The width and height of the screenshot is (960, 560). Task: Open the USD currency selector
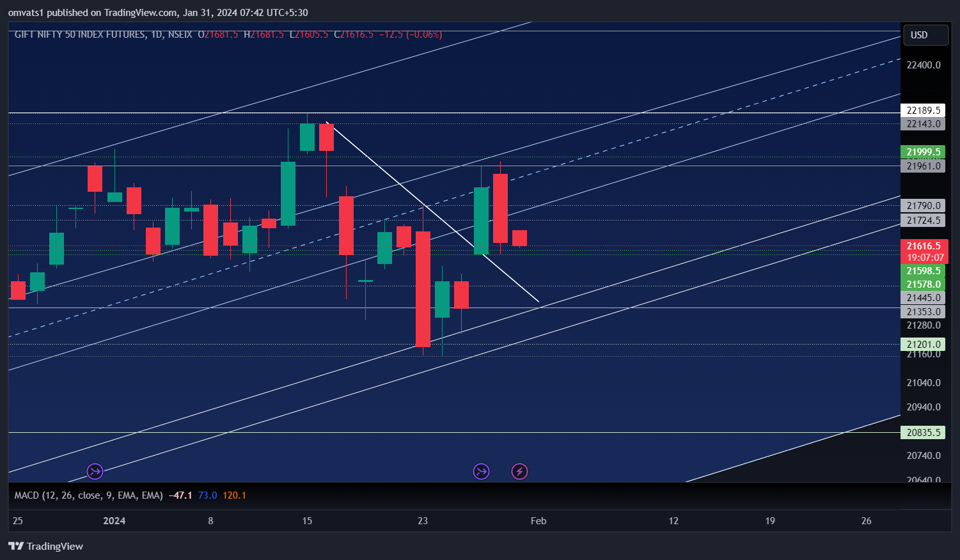[x=925, y=35]
